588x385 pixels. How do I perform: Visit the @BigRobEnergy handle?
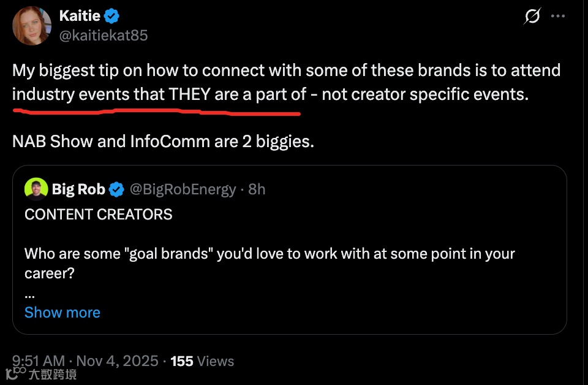click(x=182, y=189)
